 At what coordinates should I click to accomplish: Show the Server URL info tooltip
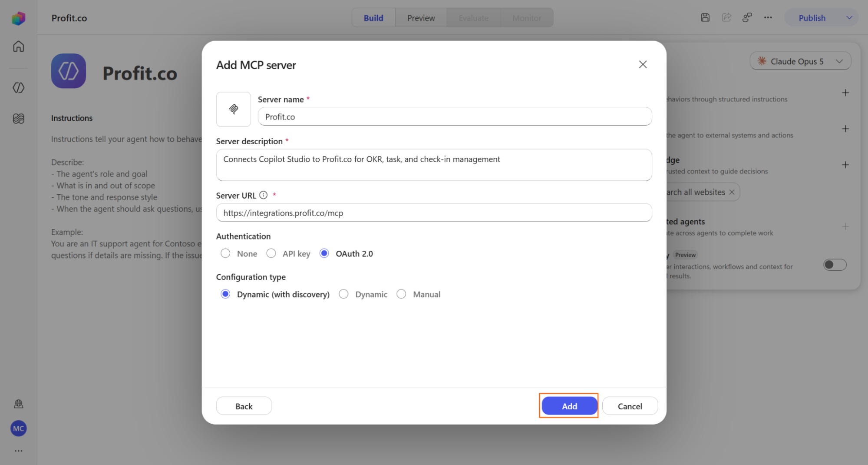point(263,195)
